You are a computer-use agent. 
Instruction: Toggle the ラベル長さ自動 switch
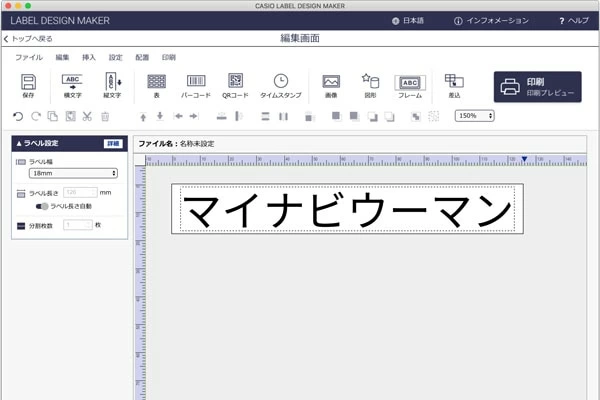[x=42, y=206]
